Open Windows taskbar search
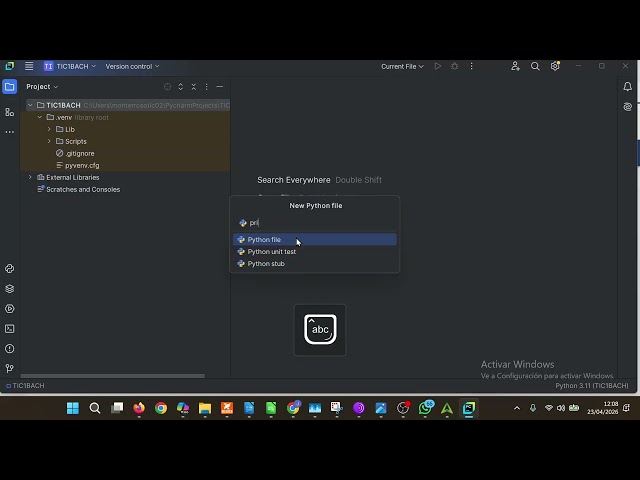640x480 pixels. 95,408
